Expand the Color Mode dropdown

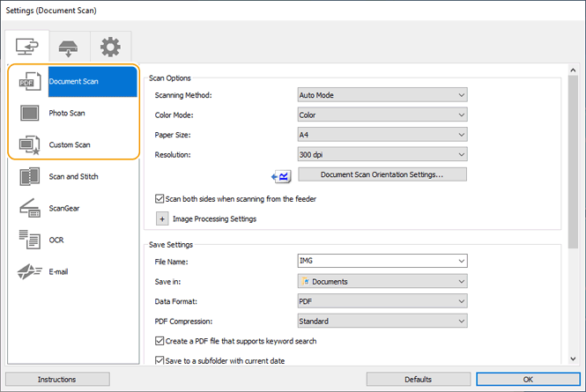381,115
